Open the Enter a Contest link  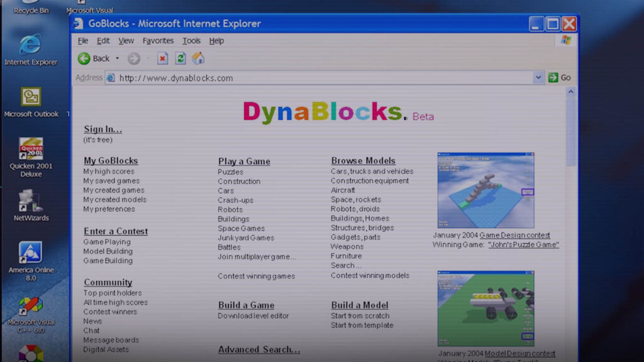[x=116, y=231]
